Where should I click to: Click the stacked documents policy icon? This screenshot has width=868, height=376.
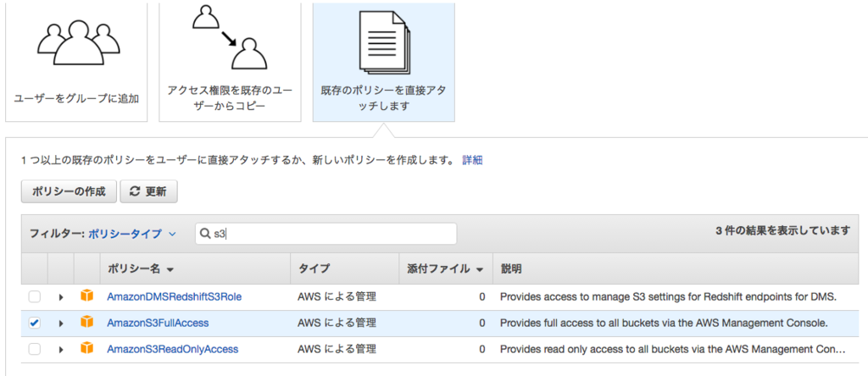coord(384,43)
